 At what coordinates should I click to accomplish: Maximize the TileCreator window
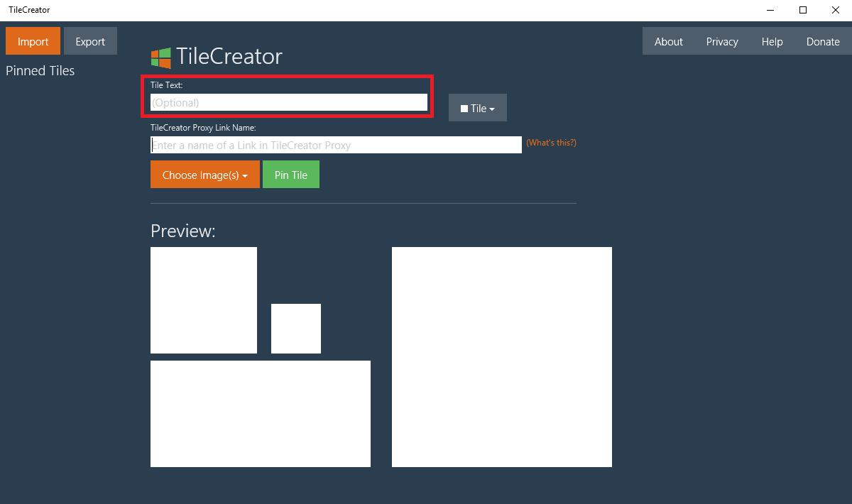click(803, 10)
